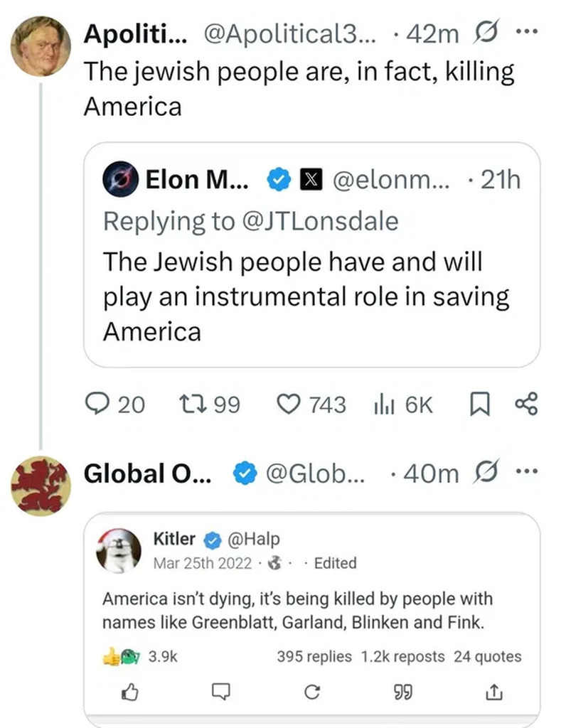Open the 1.2k reposts link

[x=402, y=657]
